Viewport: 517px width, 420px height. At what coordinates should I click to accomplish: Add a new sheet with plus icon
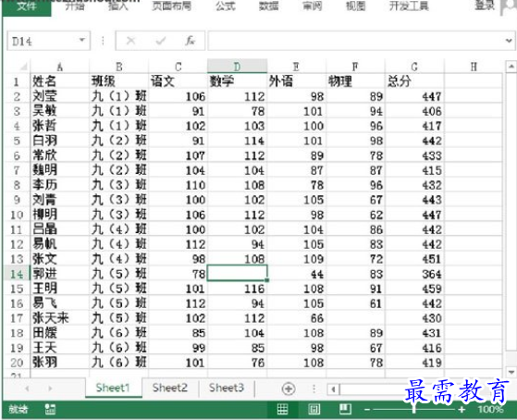click(289, 389)
